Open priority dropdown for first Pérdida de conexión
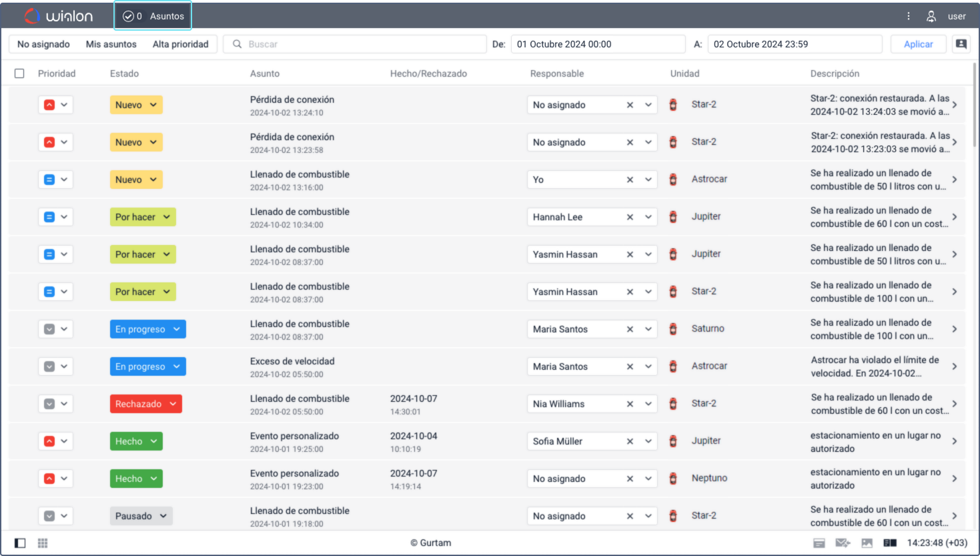Viewport: 980px width, 556px height. (x=55, y=105)
